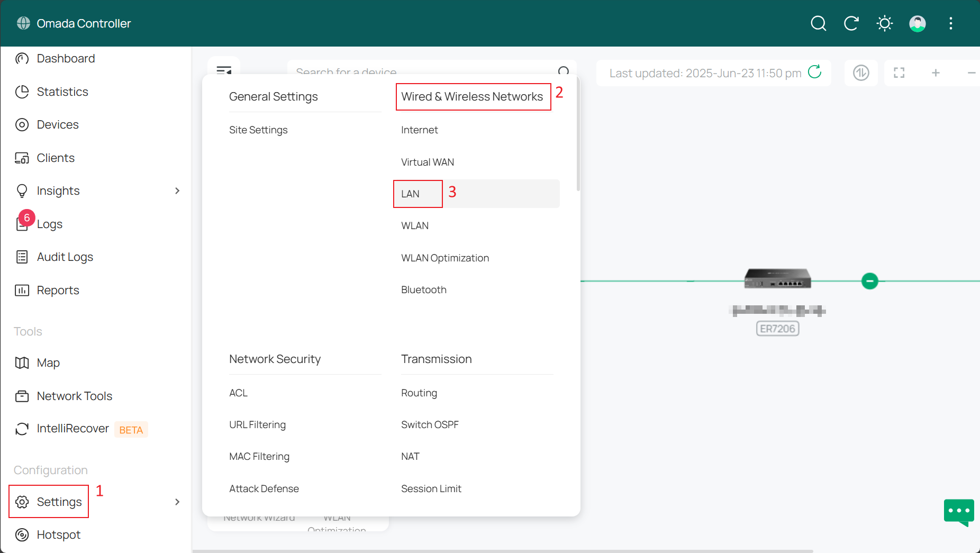Screen dimensions: 980x553
Task: Open the IntelliRecover icon
Action: [22, 429]
